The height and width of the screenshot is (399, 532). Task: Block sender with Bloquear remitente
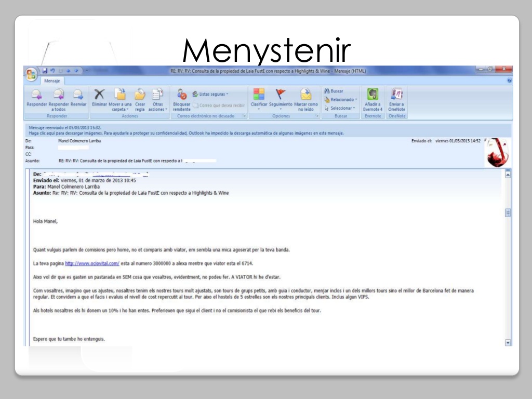(x=181, y=100)
